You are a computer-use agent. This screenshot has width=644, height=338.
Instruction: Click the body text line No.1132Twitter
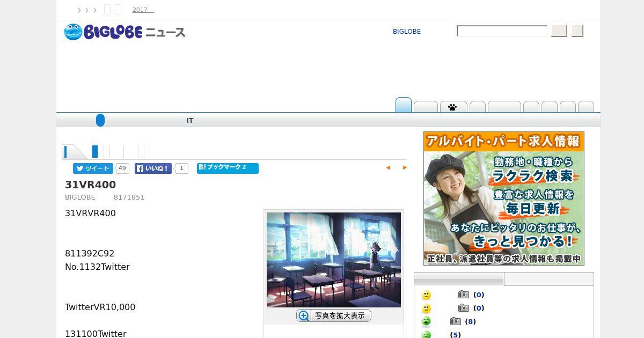pos(97,267)
